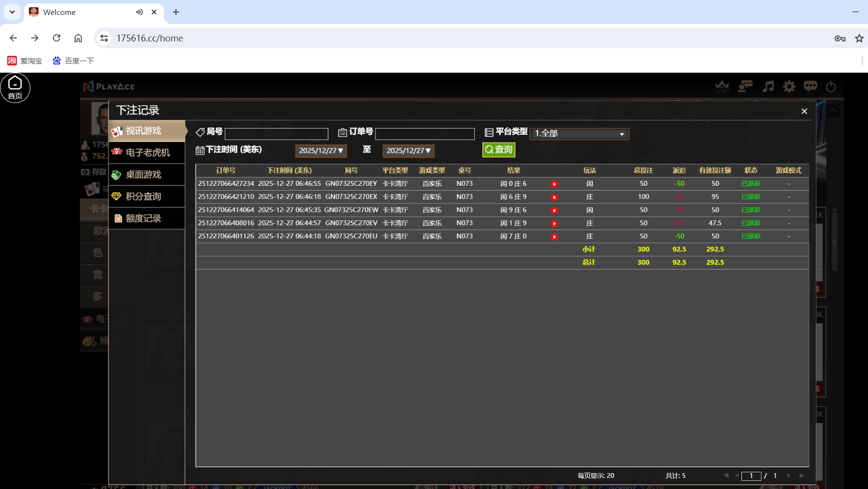Open the 额度记录 section
This screenshot has width=868, height=489.
tap(147, 218)
